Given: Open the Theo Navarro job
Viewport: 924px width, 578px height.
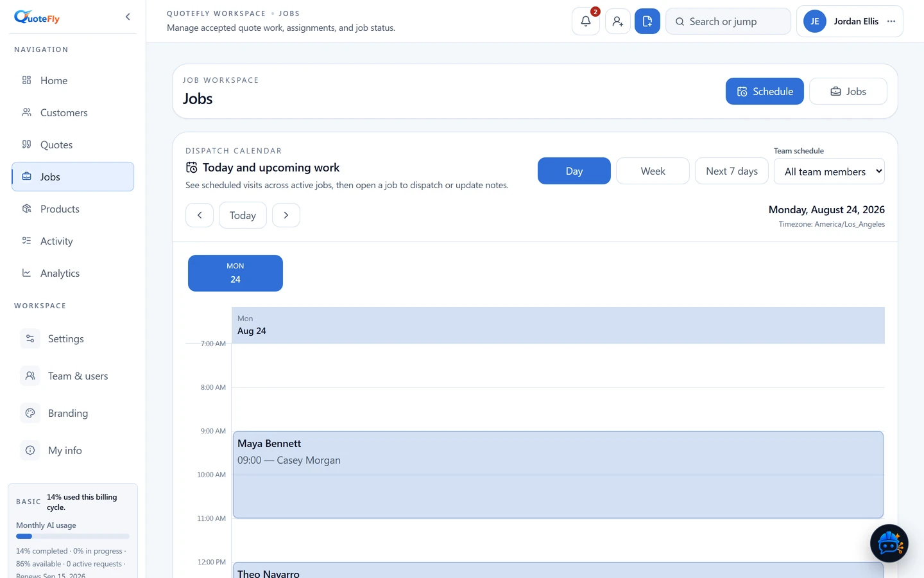Looking at the screenshot, I should point(558,570).
